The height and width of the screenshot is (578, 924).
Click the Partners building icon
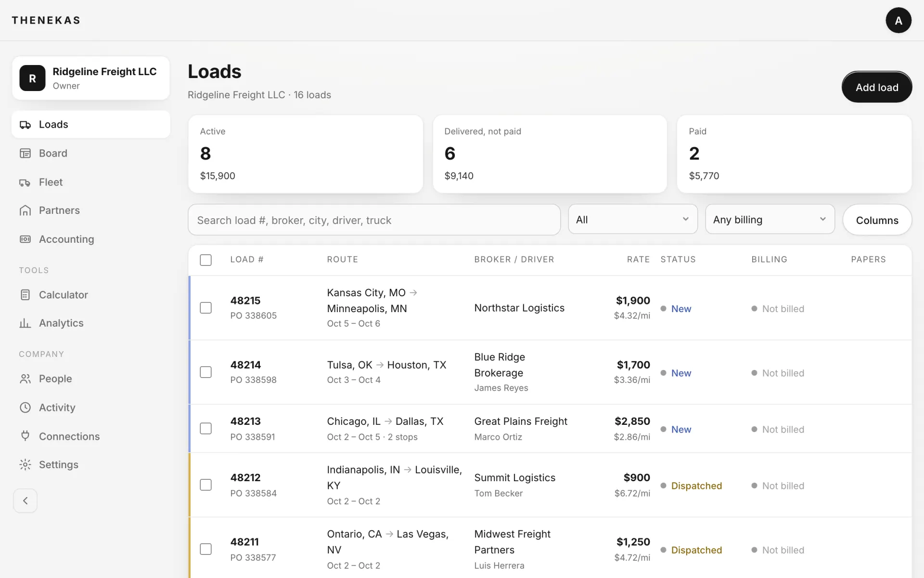25,210
